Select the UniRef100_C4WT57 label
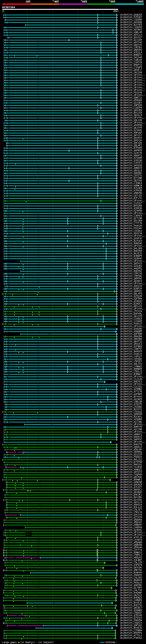The image size is (146, 644). tap(131, 349)
